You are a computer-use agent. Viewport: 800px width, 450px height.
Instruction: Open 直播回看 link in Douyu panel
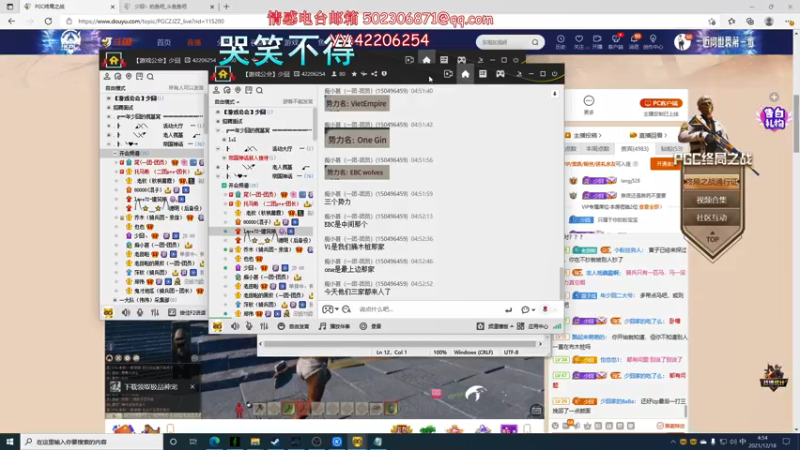pyautogui.click(x=648, y=135)
